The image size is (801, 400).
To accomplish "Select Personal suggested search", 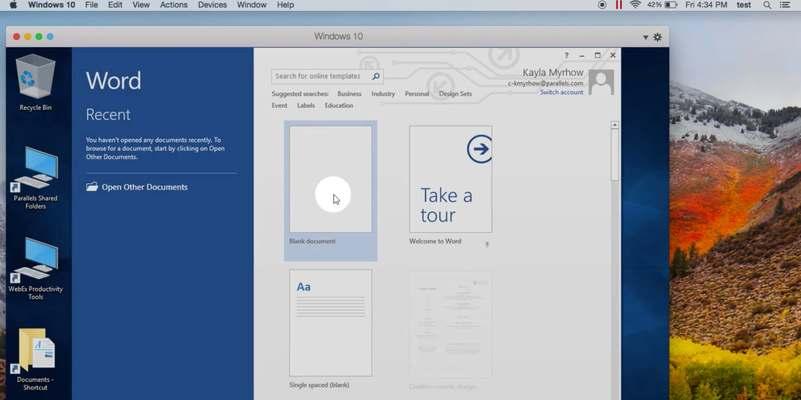I will click(x=417, y=94).
